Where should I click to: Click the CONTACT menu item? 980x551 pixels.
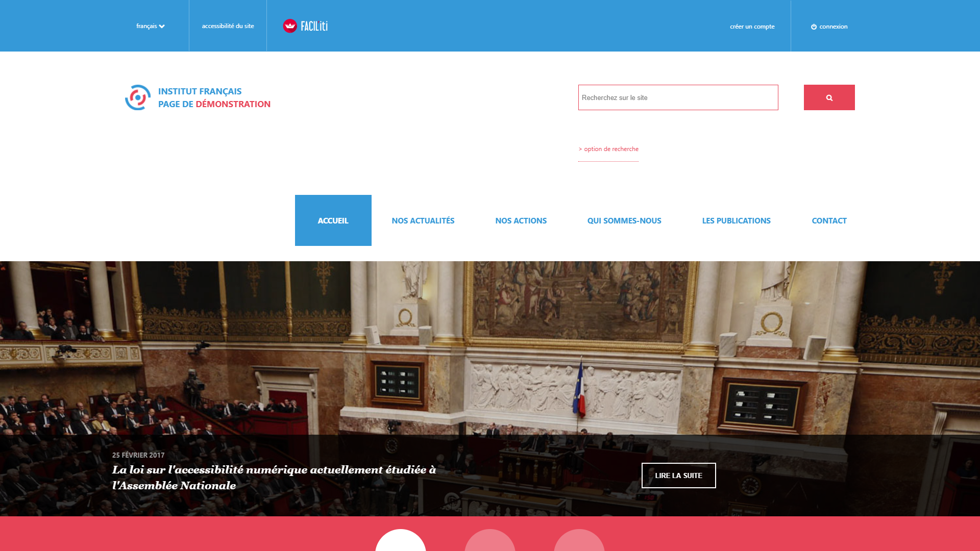pos(829,220)
